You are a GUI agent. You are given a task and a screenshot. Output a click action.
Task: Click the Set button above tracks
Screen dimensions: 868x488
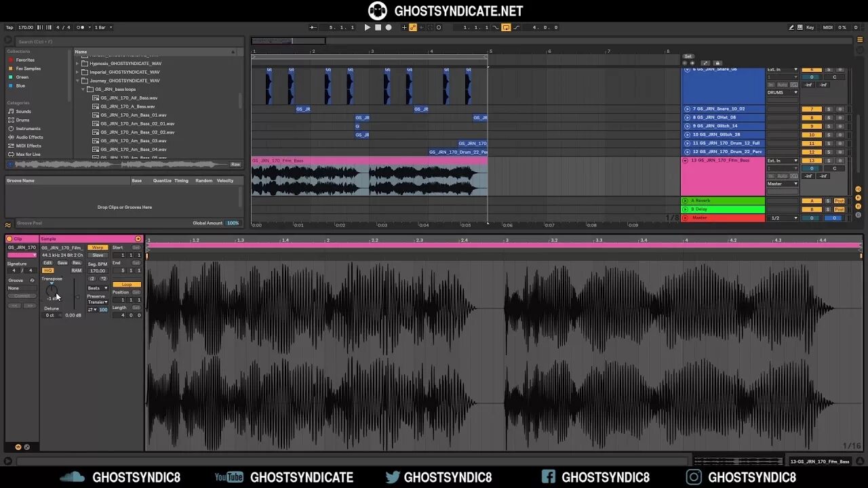coord(688,56)
